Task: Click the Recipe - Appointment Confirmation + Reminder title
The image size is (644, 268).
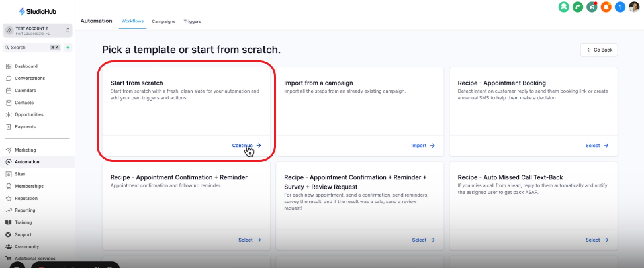Action: [179, 177]
